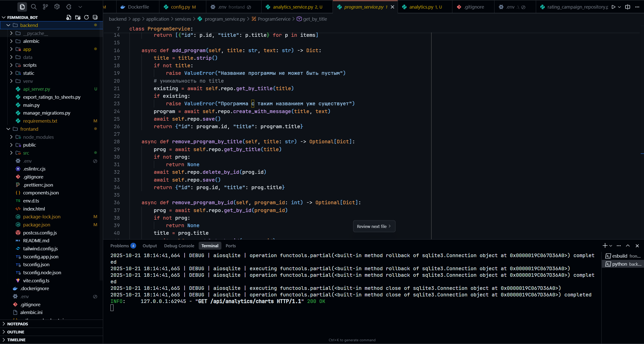
Task: Open the Dockerfile editor tab
Action: 138,7
